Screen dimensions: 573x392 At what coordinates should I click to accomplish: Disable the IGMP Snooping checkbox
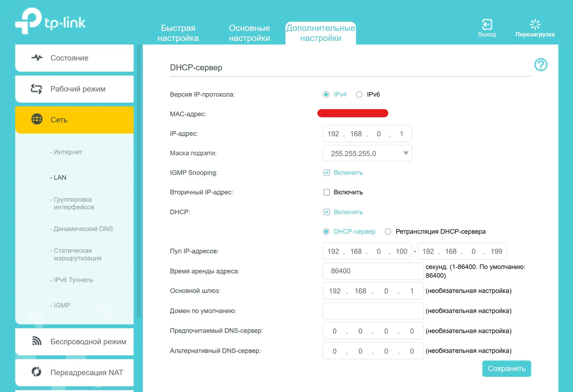click(x=326, y=173)
